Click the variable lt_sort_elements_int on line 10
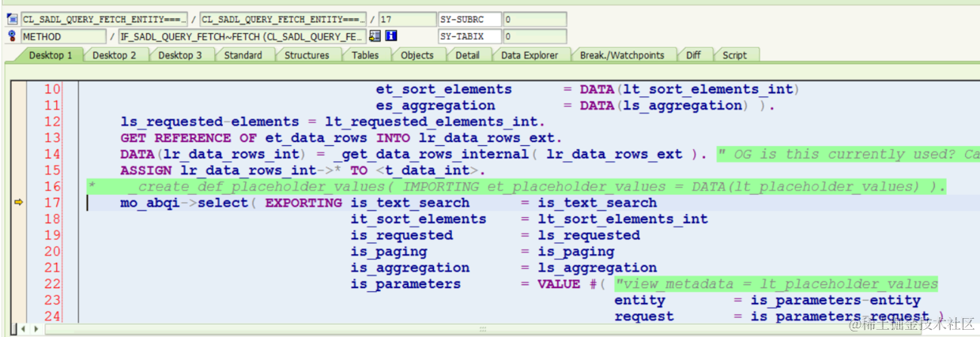 pos(707,89)
